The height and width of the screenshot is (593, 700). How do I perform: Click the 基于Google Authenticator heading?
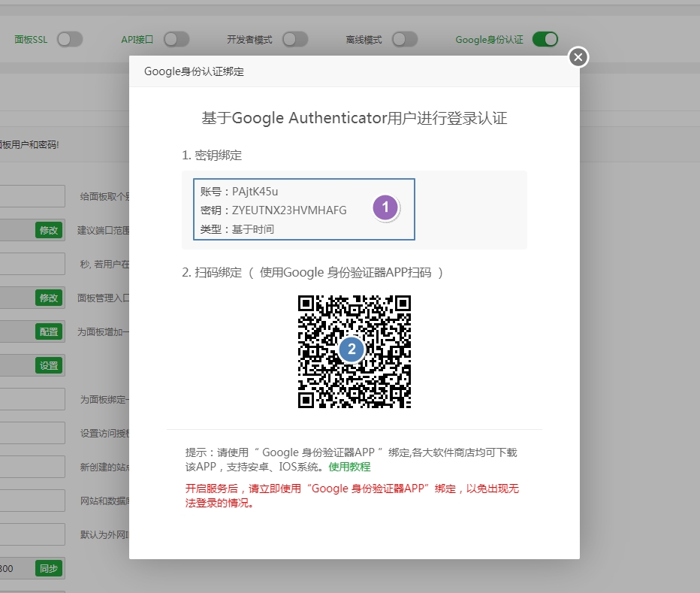355,119
